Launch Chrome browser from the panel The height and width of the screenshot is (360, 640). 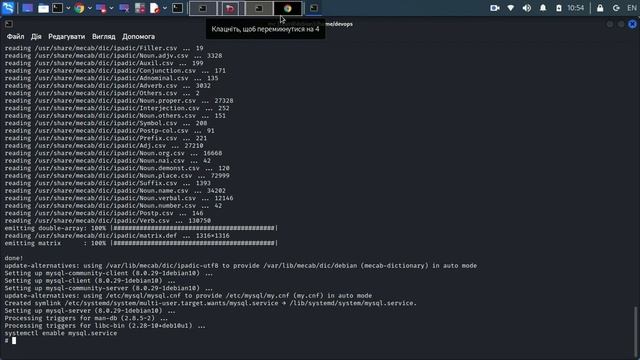pos(79,8)
